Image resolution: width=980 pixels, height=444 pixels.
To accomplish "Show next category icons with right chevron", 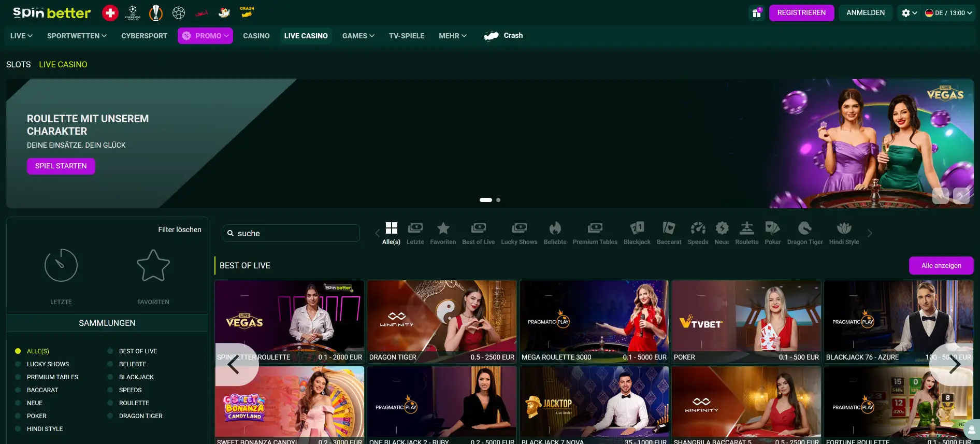I will (870, 233).
